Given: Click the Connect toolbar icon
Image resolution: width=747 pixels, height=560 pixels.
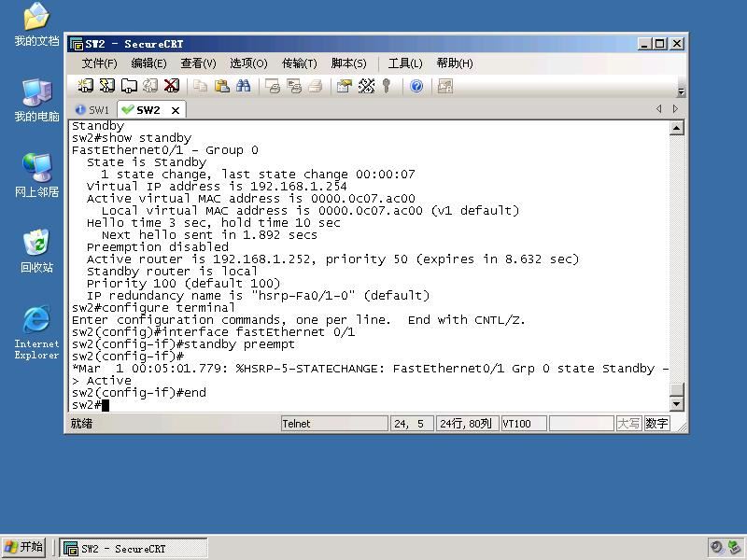Looking at the screenshot, I should tap(85, 86).
